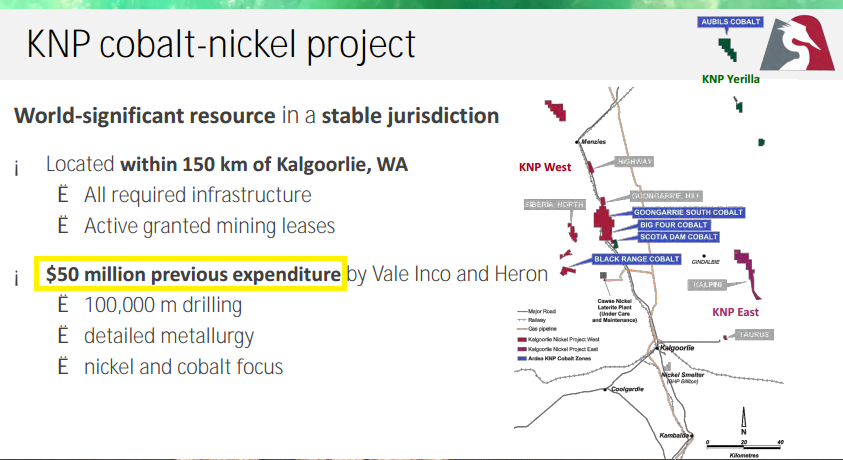Viewport: 843px width, 460px height.
Task: Click the Major Road legend entry
Action: 537,311
